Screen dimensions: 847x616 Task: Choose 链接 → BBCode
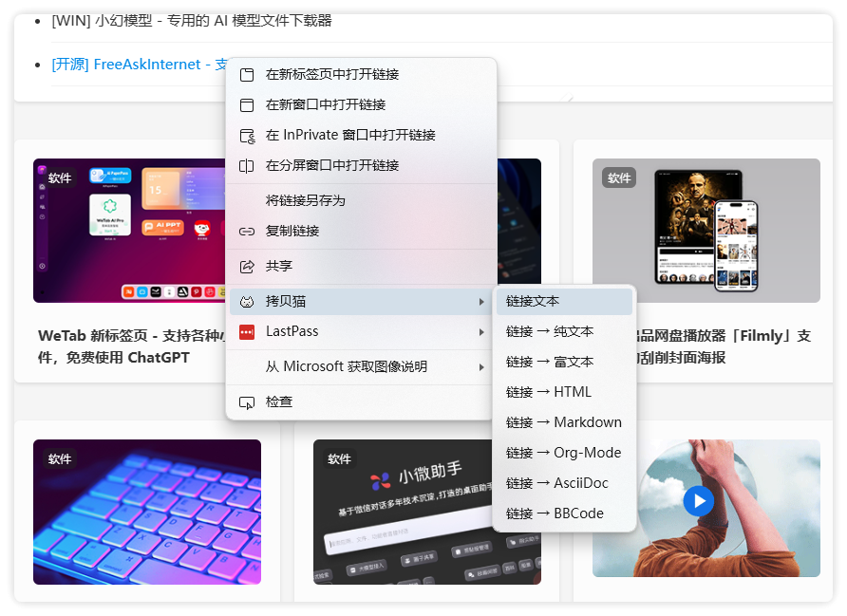pyautogui.click(x=564, y=513)
